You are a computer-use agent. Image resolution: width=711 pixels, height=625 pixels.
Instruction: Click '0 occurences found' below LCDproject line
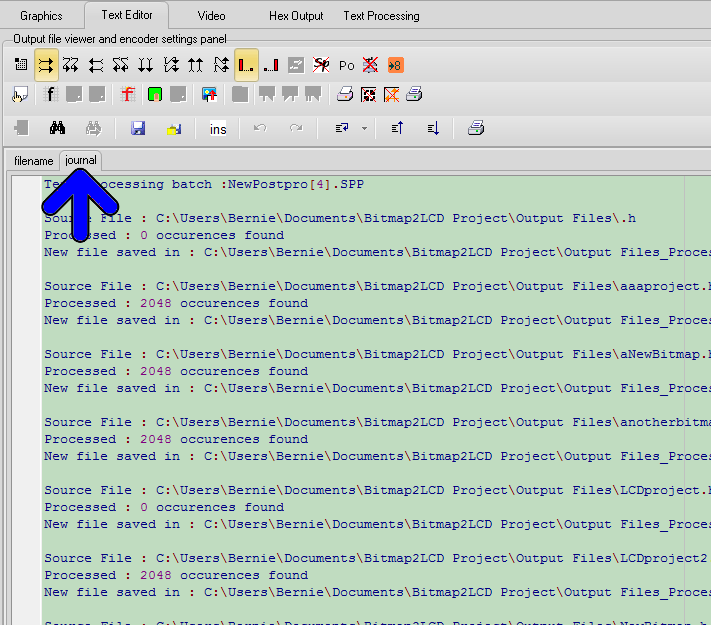pyautogui.click(x=212, y=507)
